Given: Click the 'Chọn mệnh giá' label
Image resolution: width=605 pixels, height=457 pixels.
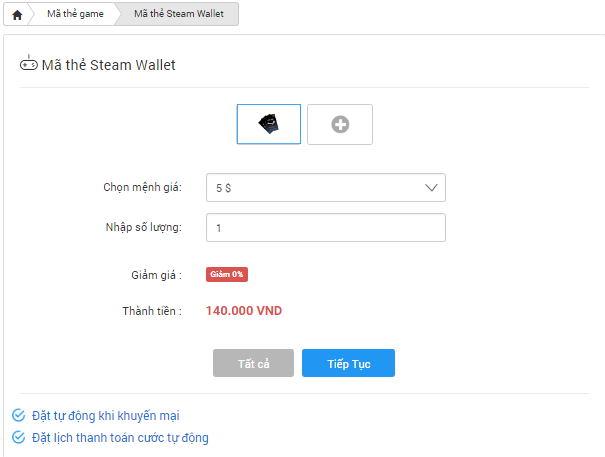Looking at the screenshot, I should click(x=142, y=187).
